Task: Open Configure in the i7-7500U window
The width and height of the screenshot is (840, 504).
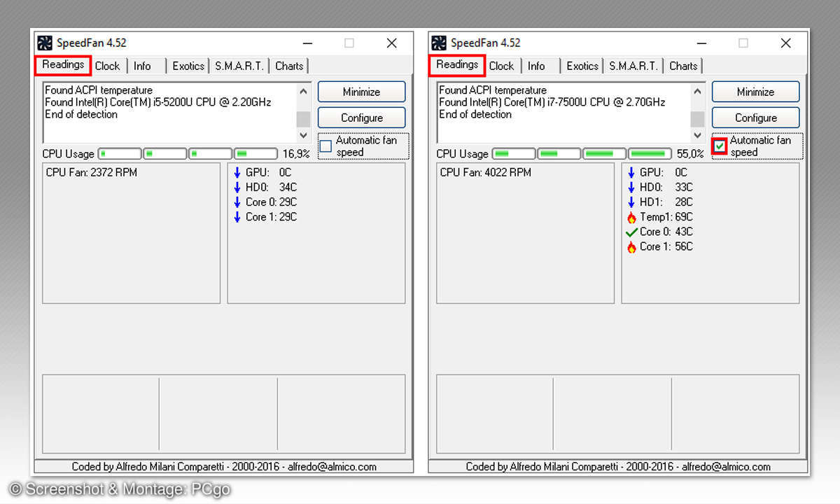Action: (x=756, y=118)
